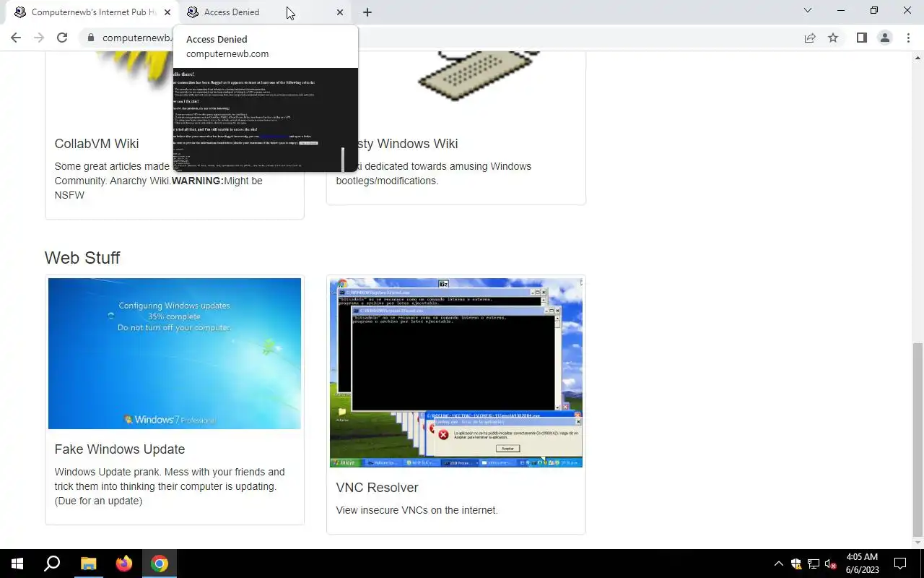Open the Windows Start menu

click(x=17, y=564)
